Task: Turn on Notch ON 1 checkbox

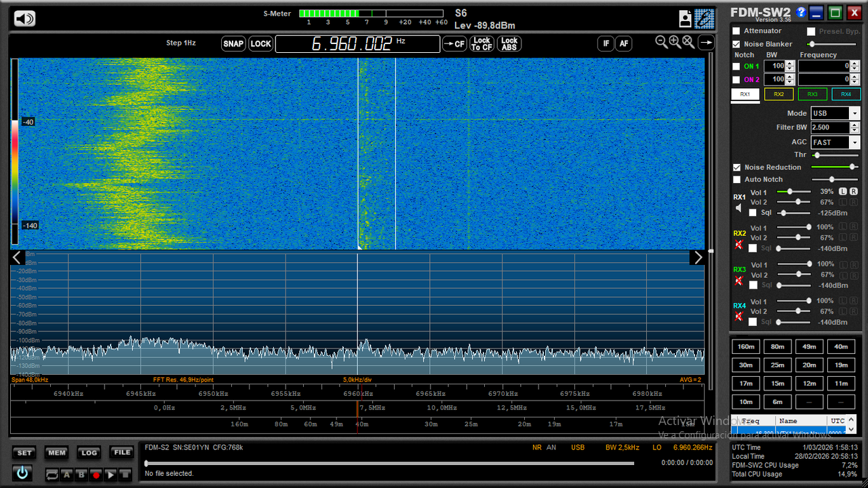Action: (x=736, y=66)
